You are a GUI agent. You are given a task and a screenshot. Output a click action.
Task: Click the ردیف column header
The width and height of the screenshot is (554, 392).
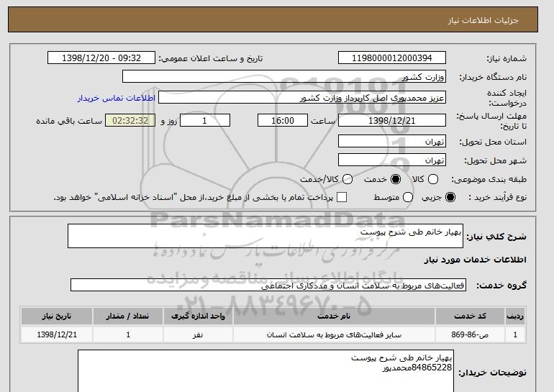(515, 316)
